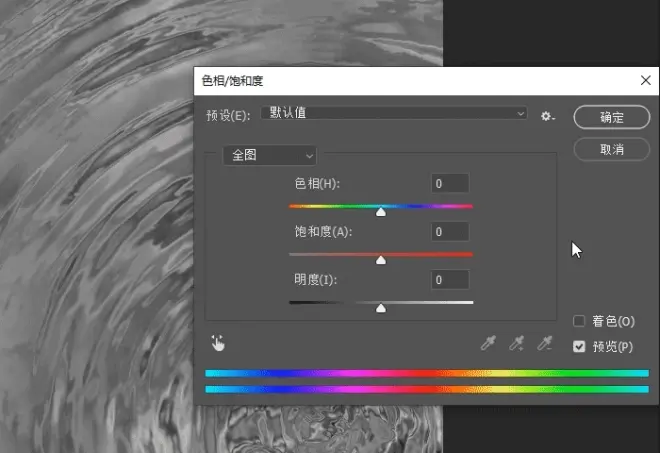Close the 色相/饱和度 dialog
Image resolution: width=660 pixels, height=453 pixels.
coord(646,80)
